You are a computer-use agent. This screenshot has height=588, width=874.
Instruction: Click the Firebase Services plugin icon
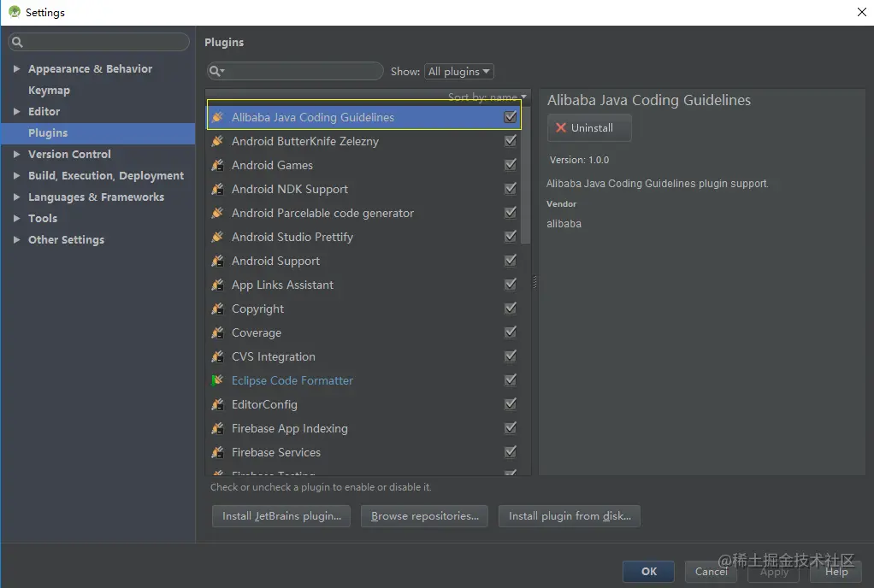217,453
